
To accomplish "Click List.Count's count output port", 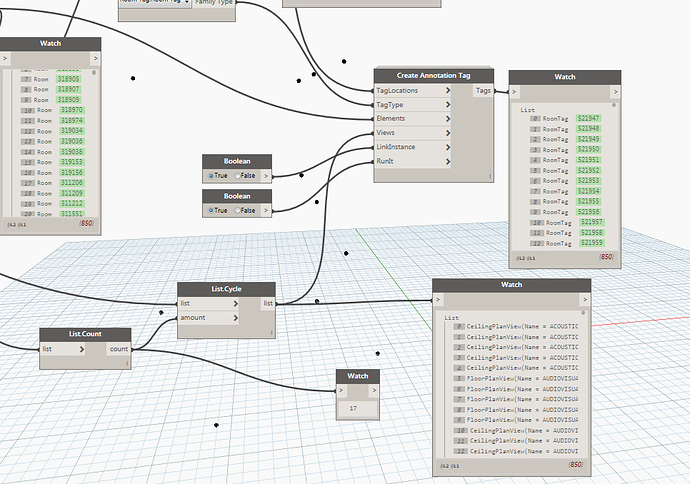I will 119,349.
